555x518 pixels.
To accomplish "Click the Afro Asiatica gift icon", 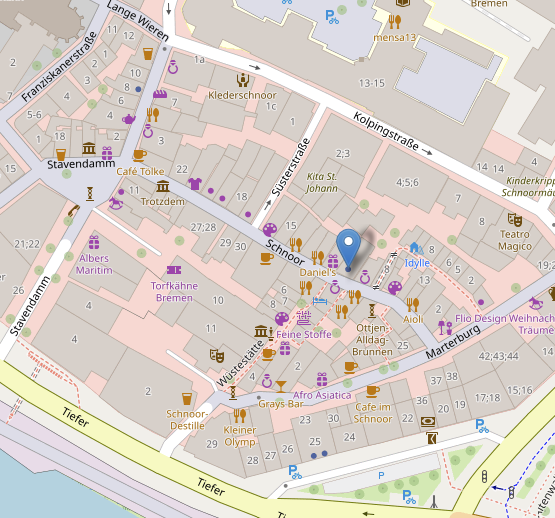I will (x=322, y=380).
